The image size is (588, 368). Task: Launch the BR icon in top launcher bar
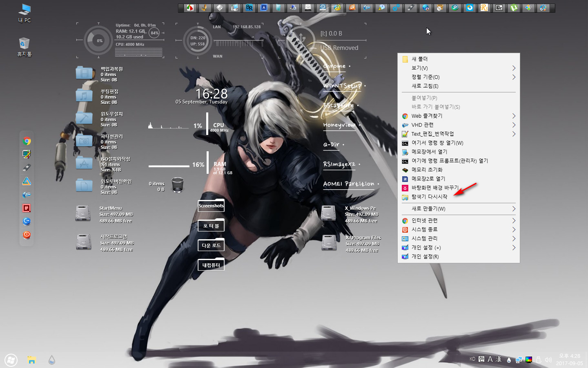pyautogui.click(x=249, y=8)
